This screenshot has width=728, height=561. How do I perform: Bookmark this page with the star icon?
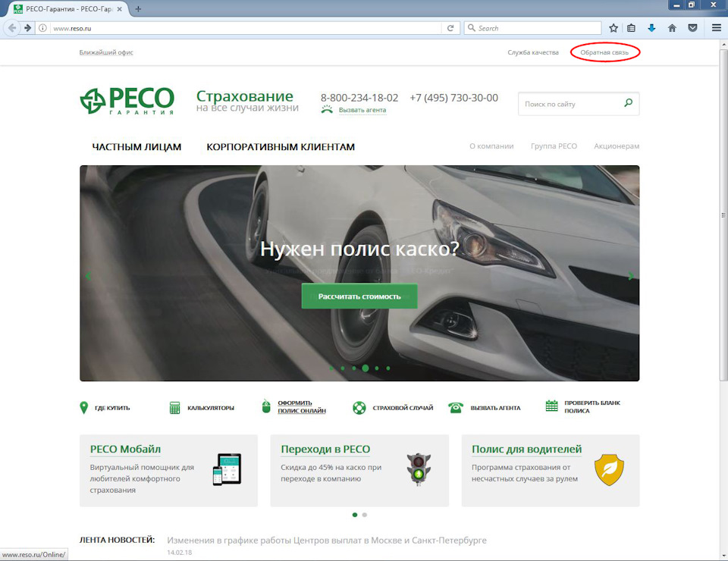(x=613, y=28)
